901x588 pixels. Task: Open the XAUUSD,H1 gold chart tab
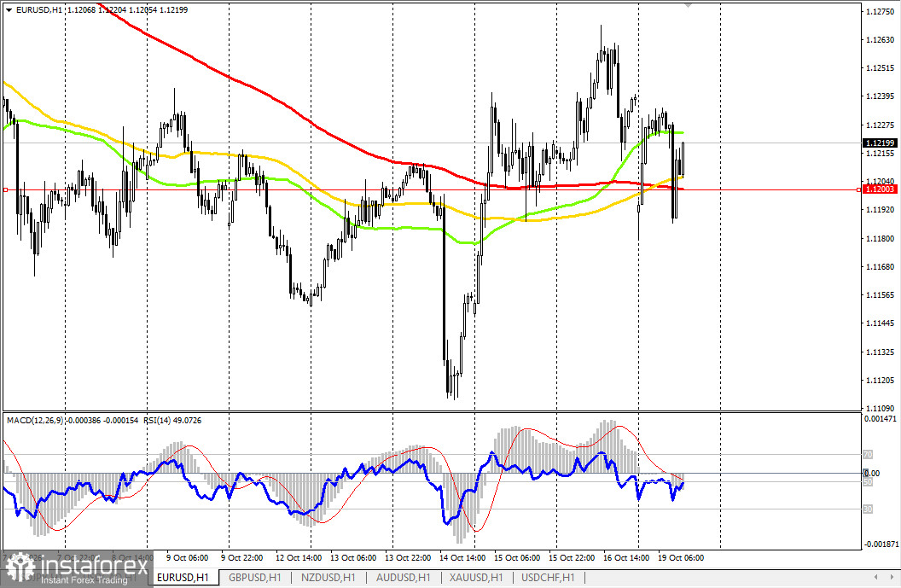[x=476, y=577]
